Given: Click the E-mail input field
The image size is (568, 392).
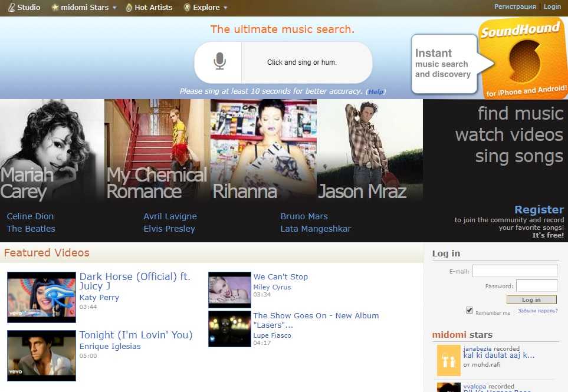Looking at the screenshot, I should (x=514, y=271).
